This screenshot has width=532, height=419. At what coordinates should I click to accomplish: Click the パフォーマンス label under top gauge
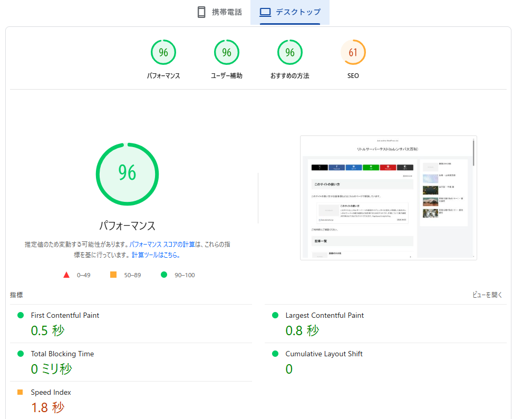163,76
